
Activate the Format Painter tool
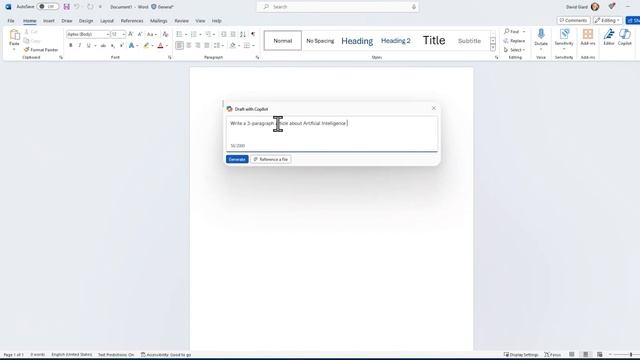coord(41,50)
